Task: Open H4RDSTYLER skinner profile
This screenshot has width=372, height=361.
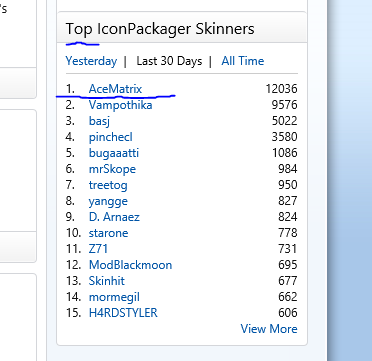Action: pos(123,313)
